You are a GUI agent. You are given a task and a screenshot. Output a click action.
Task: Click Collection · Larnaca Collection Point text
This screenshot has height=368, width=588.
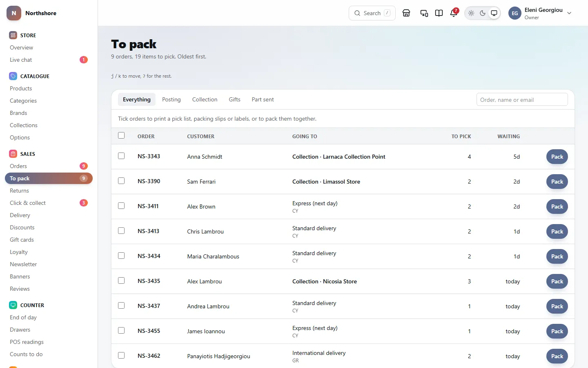[339, 157]
